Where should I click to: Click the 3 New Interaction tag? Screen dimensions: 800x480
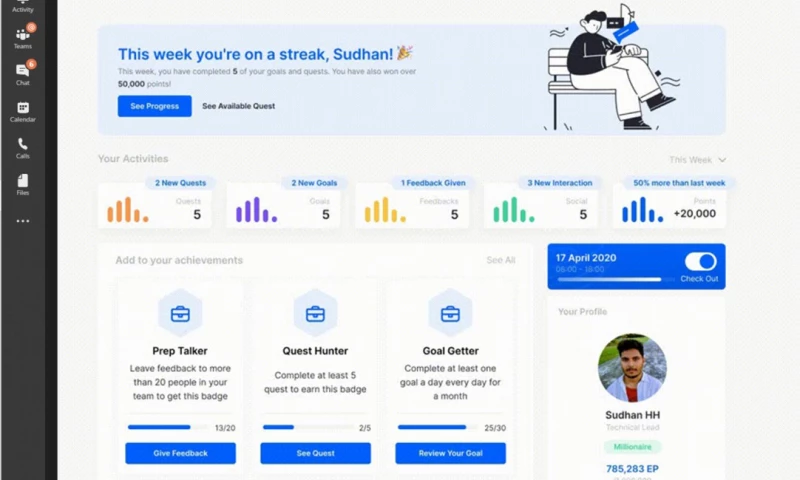point(560,183)
